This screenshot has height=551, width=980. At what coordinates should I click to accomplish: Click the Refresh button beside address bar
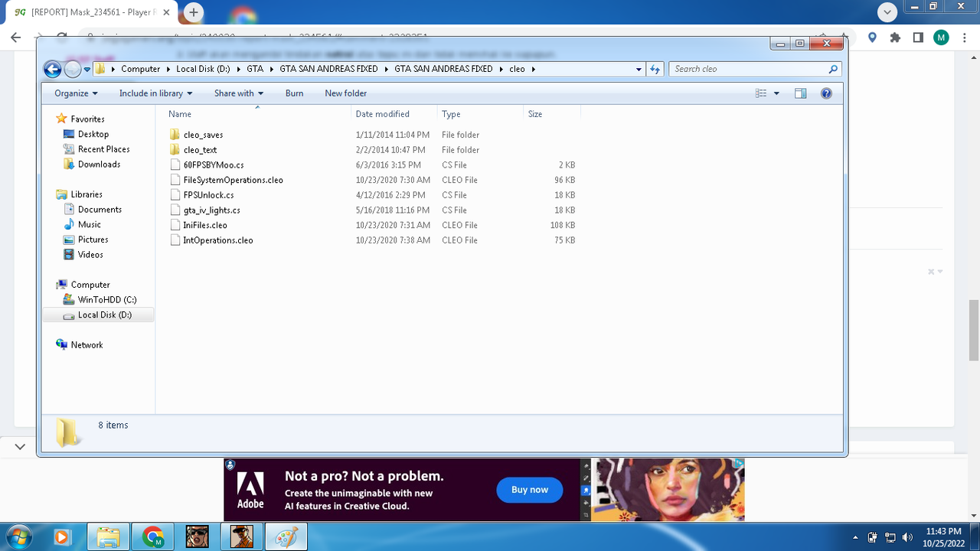pyautogui.click(x=655, y=69)
